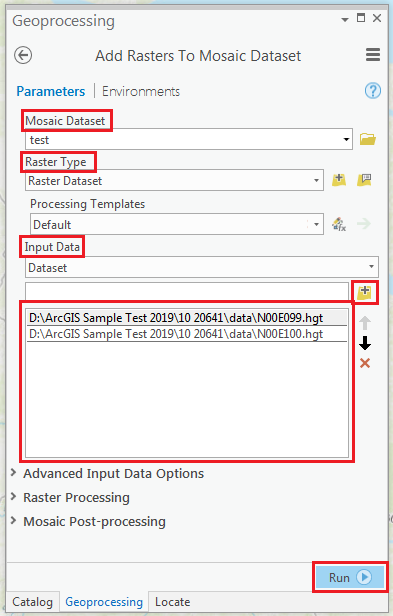The width and height of the screenshot is (393, 616).
Task: Click the Processing Templates label
Action: point(88,204)
